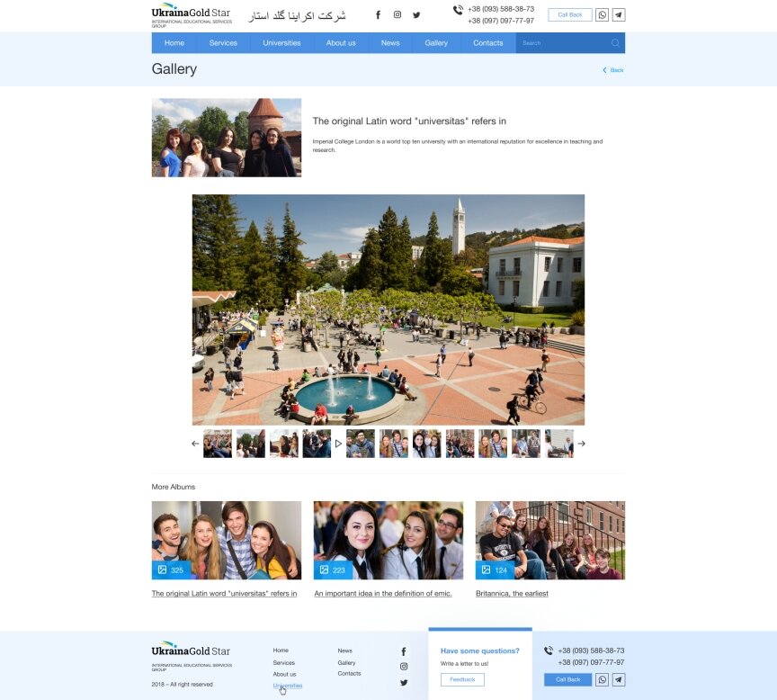Go to next thumbnails with right arrow
The image size is (777, 700).
(582, 444)
